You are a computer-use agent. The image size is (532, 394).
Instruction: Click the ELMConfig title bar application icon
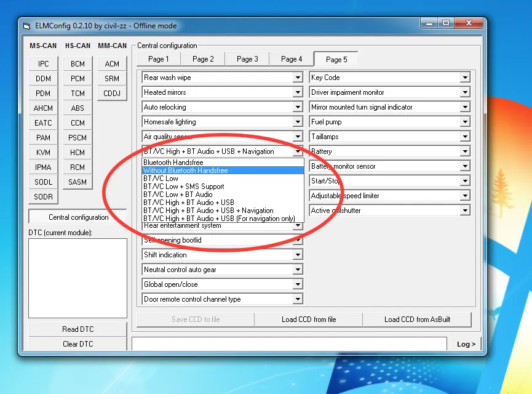(26, 26)
